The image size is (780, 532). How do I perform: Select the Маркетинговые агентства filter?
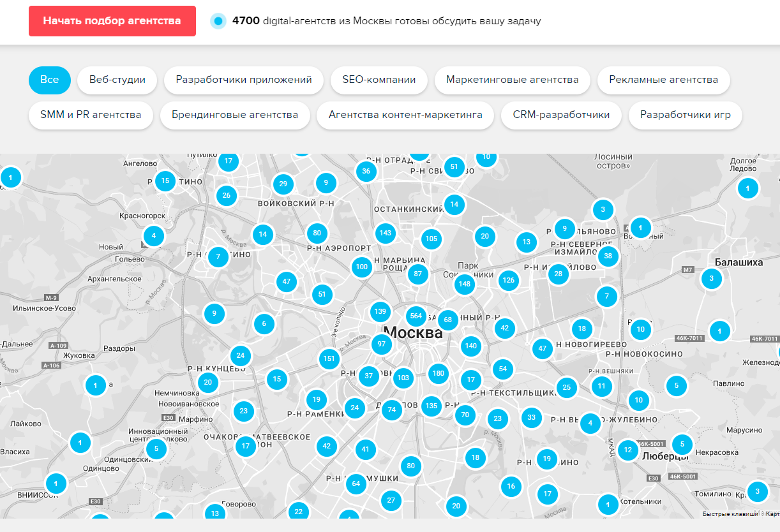pyautogui.click(x=512, y=80)
